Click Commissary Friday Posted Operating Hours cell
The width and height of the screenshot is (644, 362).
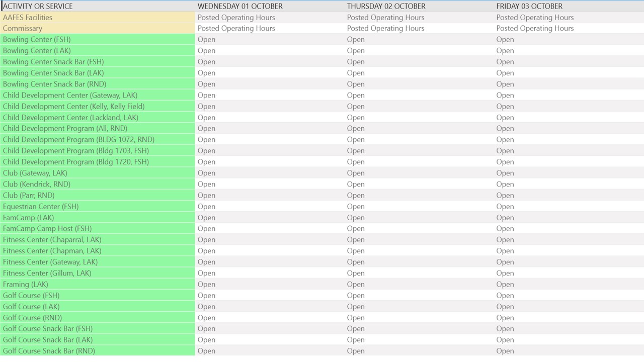tap(535, 28)
